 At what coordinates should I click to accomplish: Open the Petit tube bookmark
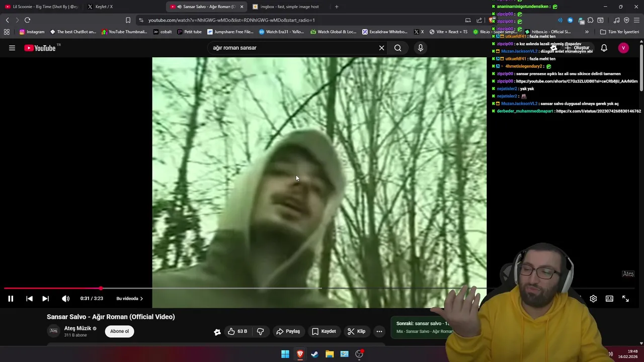pyautogui.click(x=190, y=32)
